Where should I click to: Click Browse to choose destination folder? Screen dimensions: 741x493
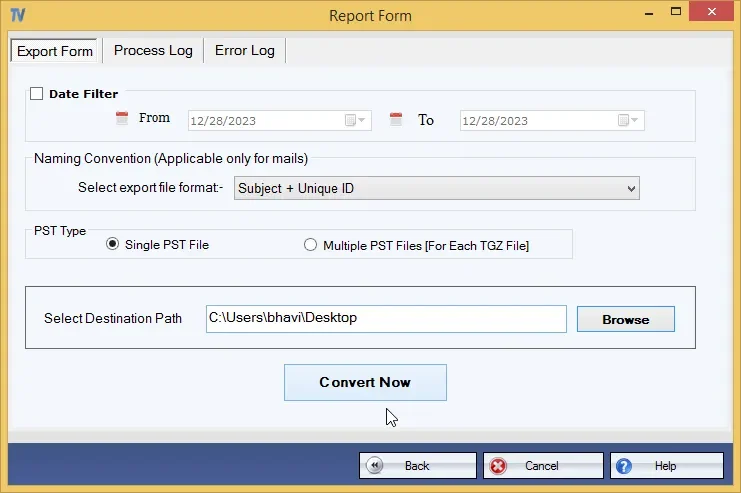626,320
